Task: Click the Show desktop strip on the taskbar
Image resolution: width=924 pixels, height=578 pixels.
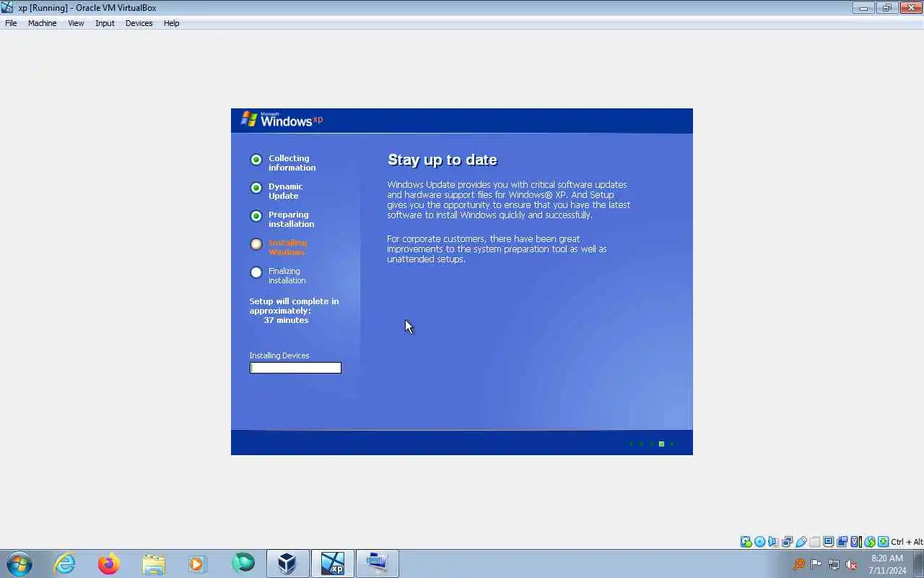Action: [919, 564]
